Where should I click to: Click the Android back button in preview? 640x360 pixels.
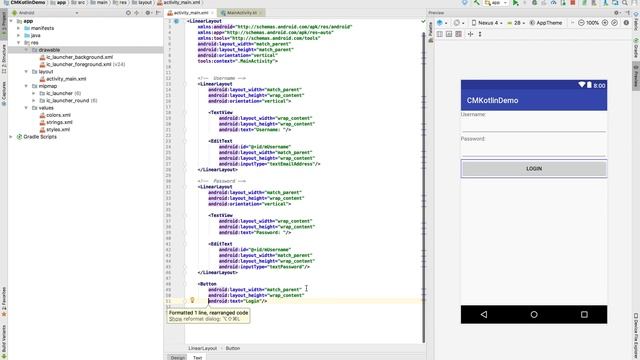[x=484, y=314]
